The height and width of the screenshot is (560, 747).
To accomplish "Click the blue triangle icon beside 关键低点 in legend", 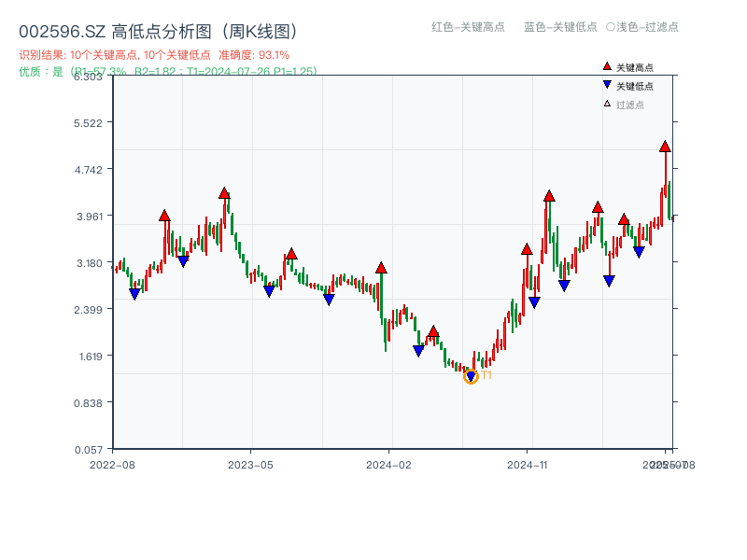I will 607,85.
